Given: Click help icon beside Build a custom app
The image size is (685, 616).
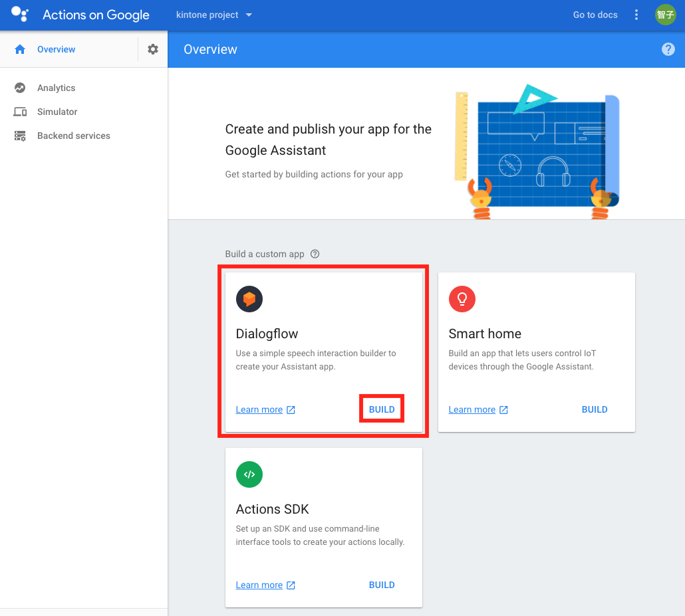Looking at the screenshot, I should pyautogui.click(x=315, y=254).
